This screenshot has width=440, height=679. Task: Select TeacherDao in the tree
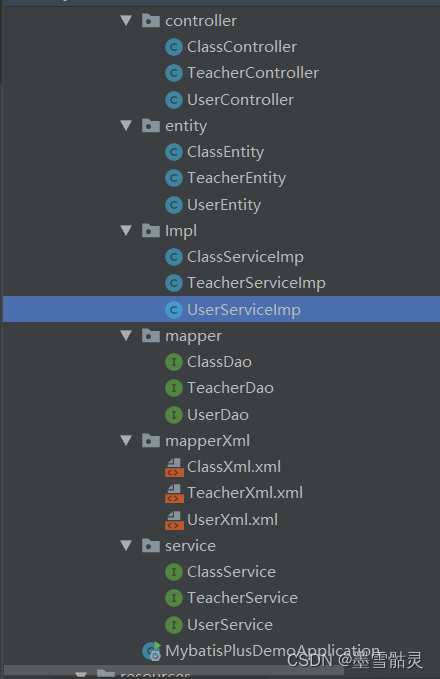coord(230,388)
